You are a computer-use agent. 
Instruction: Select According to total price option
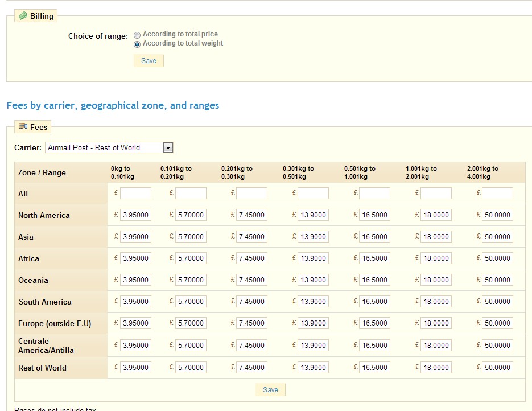137,35
